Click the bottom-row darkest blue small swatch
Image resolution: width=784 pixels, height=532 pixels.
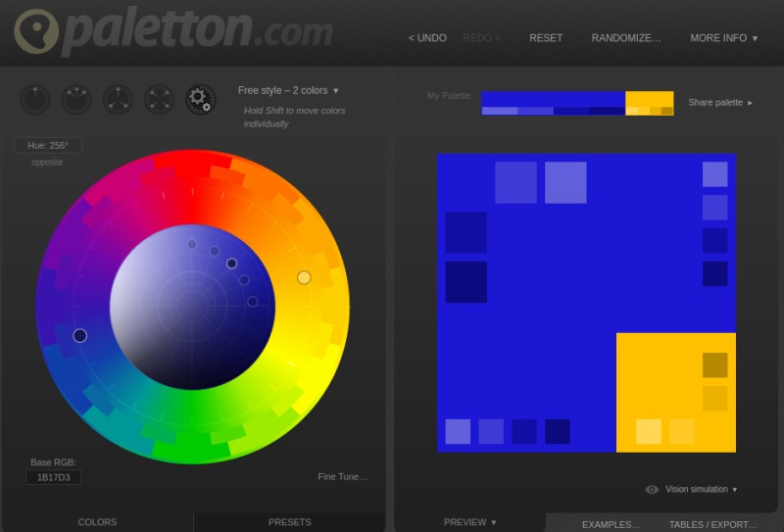558,431
